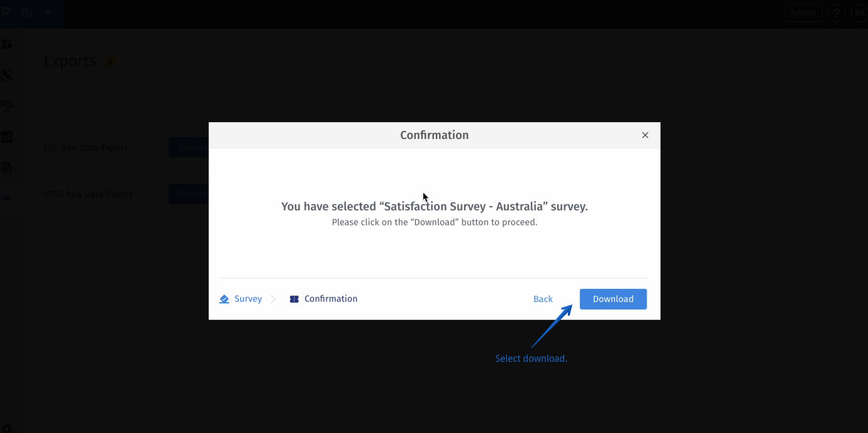This screenshot has height=433, width=868.
Task: Click the Confirmation step icon in the dialog footer
Action: tap(294, 298)
